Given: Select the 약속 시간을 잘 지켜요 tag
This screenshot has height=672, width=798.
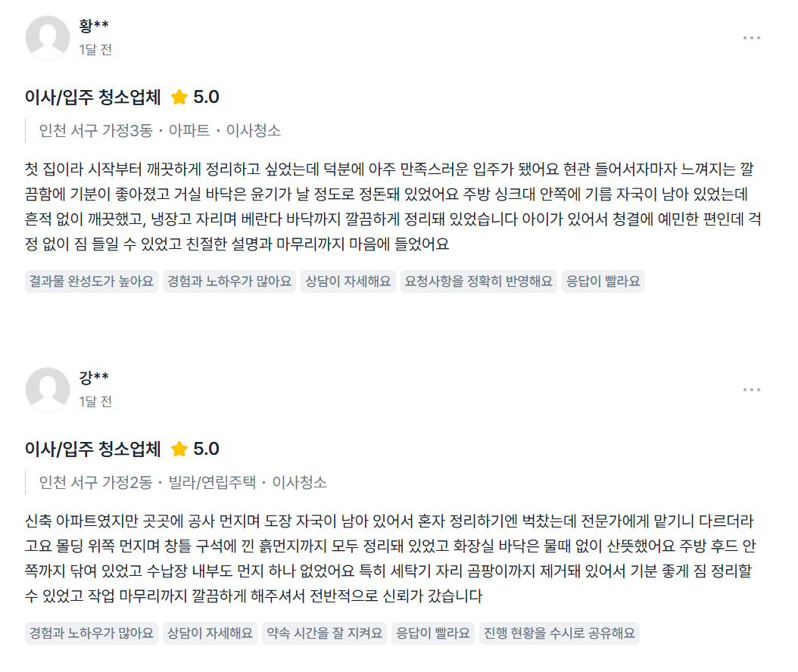Looking at the screenshot, I should 324,633.
